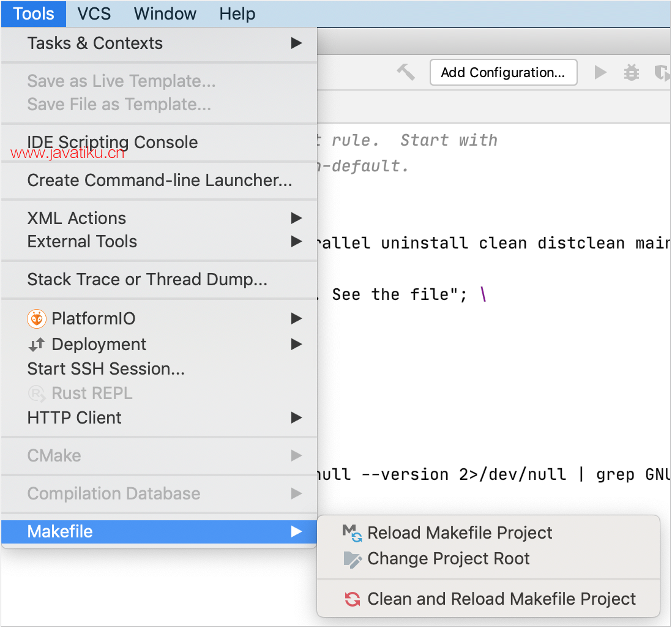Expand the XML Actions submenu arrow
Image resolution: width=672 pixels, height=628 pixels.
point(297,218)
